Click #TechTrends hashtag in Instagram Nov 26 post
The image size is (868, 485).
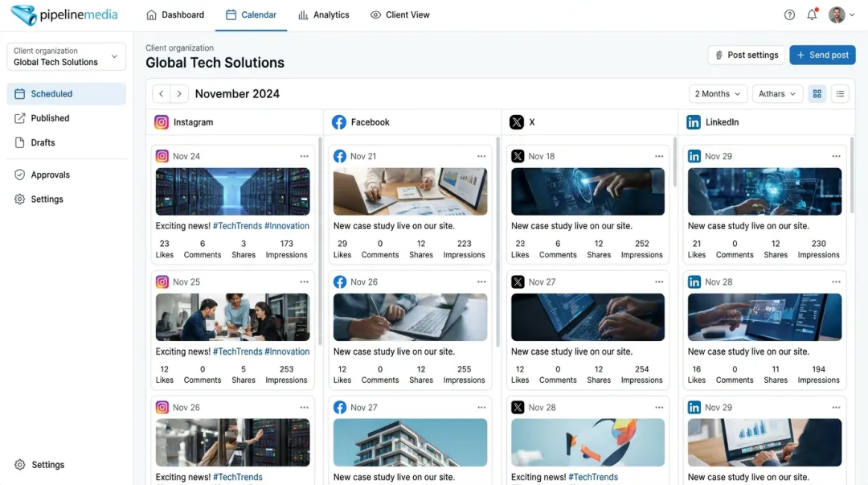click(237, 477)
